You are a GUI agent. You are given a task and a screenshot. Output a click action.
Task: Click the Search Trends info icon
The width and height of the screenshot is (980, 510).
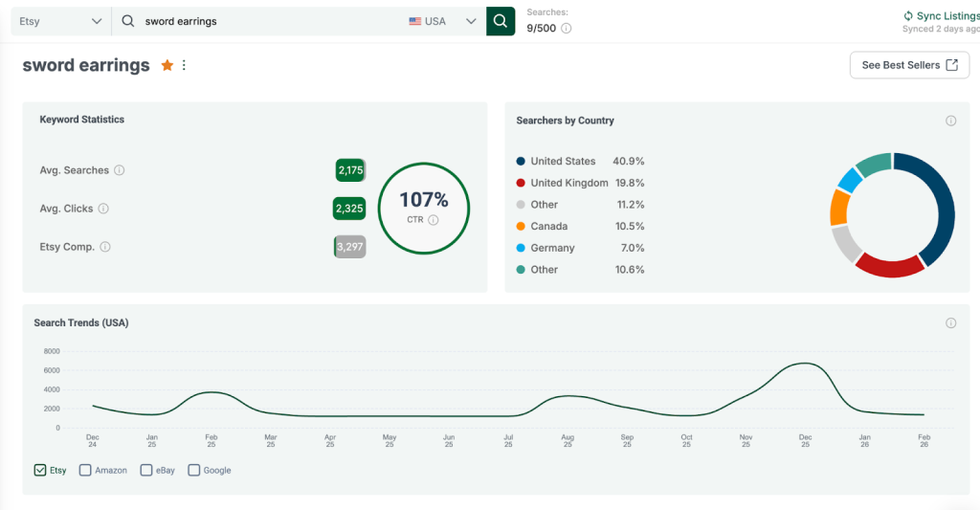point(950,323)
